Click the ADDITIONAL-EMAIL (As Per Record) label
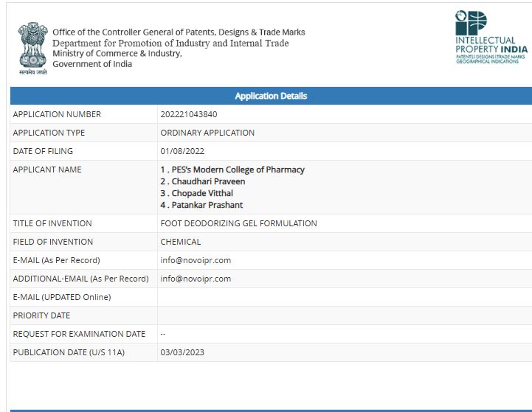 click(80, 279)
